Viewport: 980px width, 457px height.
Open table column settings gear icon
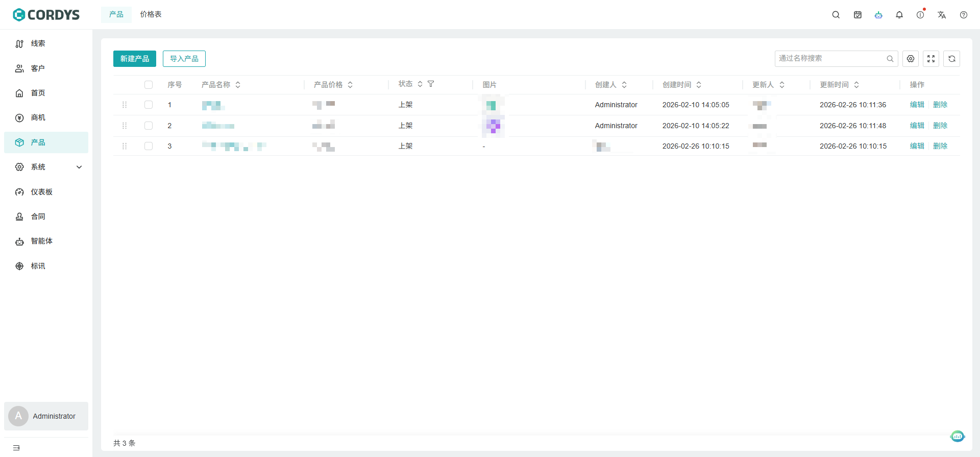pos(910,59)
